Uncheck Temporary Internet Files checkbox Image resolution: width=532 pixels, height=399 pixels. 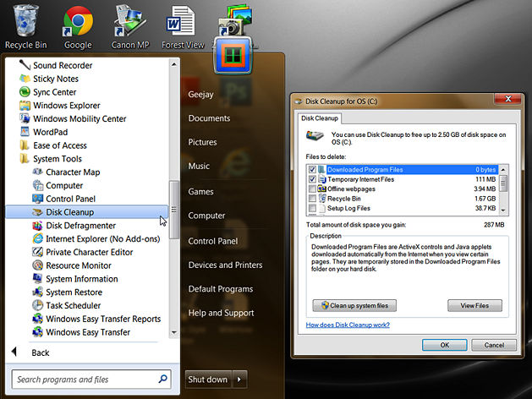pyautogui.click(x=312, y=180)
